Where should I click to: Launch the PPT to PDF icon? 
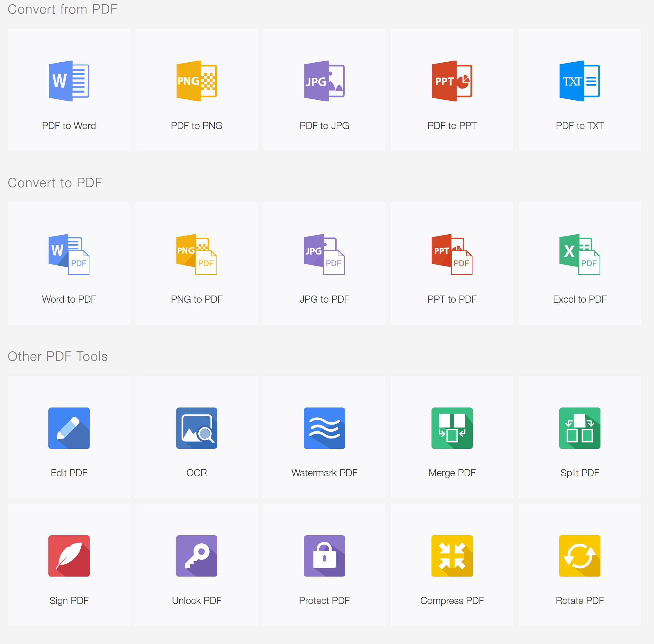452,254
